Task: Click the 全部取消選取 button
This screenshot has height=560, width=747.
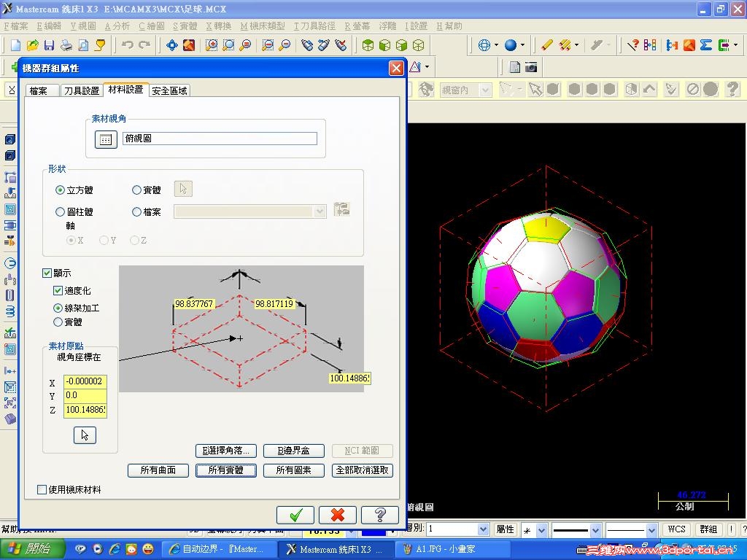Action: click(x=362, y=470)
